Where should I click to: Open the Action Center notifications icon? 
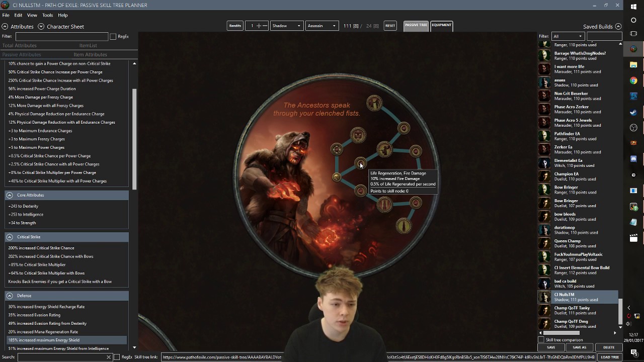pos(633,352)
